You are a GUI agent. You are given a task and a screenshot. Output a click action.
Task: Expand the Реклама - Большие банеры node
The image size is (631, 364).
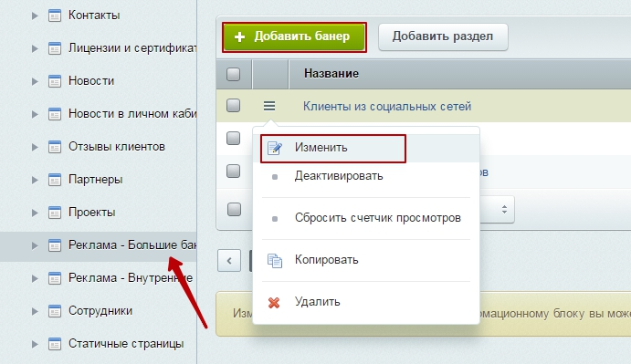[x=35, y=245]
